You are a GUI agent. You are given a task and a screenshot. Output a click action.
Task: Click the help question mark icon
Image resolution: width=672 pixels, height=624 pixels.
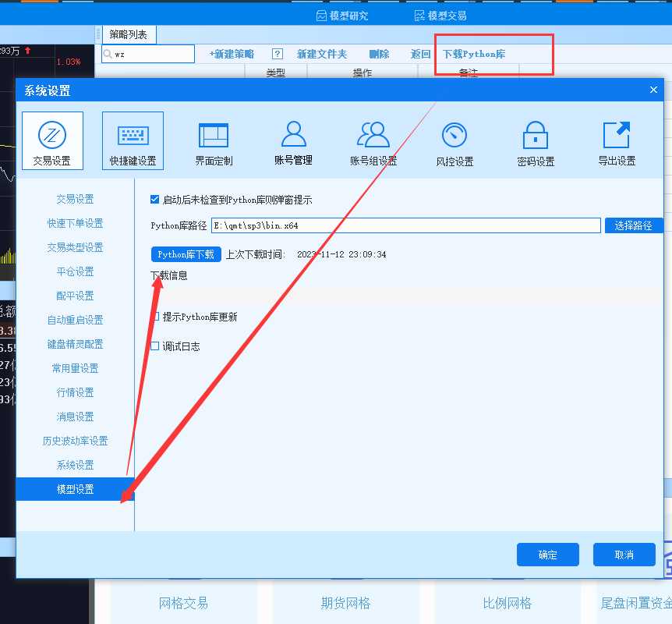(278, 54)
